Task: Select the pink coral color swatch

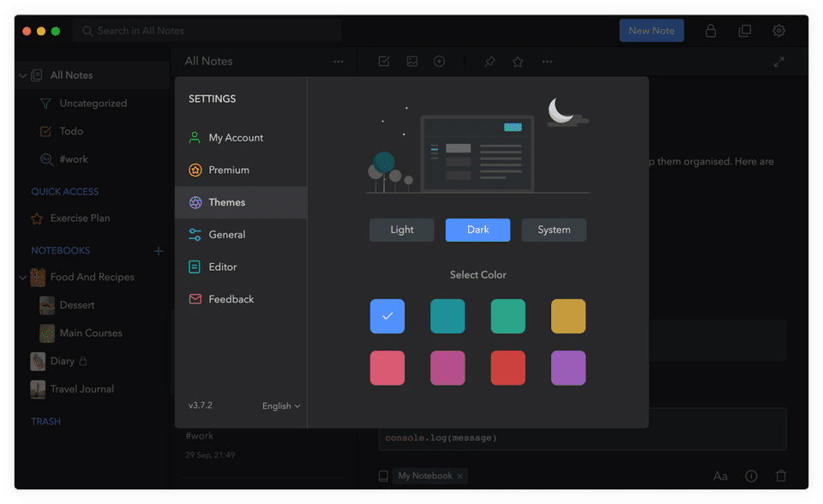Action: (387, 368)
